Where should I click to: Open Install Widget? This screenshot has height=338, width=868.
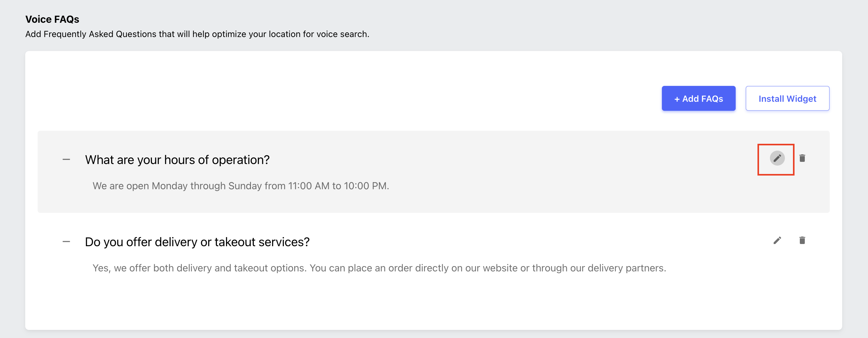point(787,98)
